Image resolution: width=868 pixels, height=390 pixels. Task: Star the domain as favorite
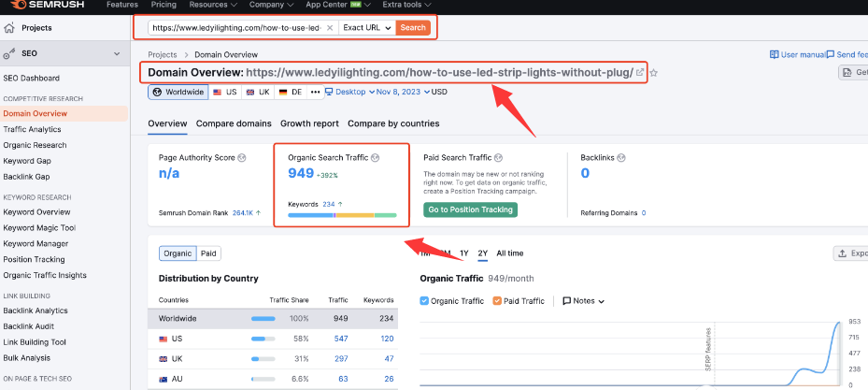pos(653,73)
